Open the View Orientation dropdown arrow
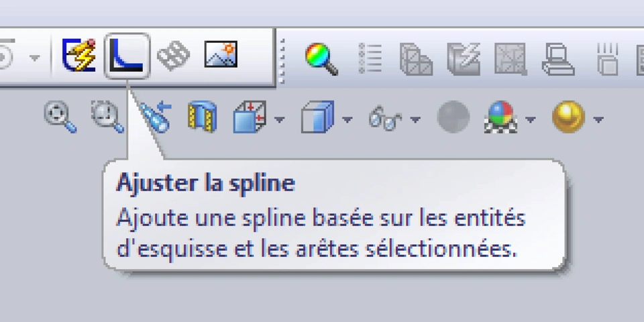Image resolution: width=644 pixels, height=322 pixels. tap(279, 120)
